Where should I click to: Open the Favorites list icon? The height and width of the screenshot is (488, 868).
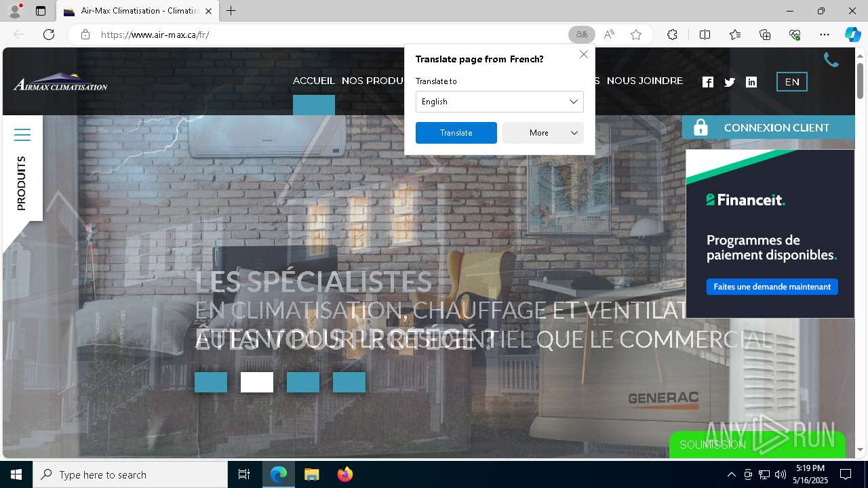(735, 35)
